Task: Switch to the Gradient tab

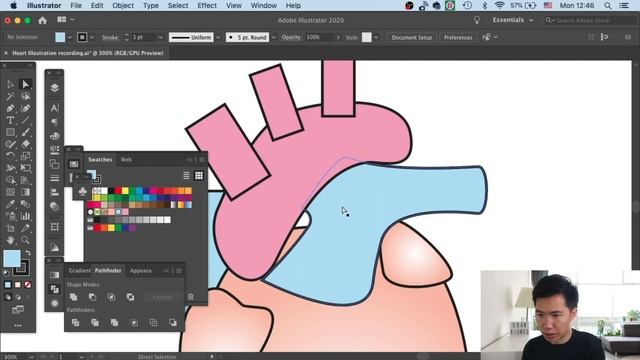Action: 79,271
